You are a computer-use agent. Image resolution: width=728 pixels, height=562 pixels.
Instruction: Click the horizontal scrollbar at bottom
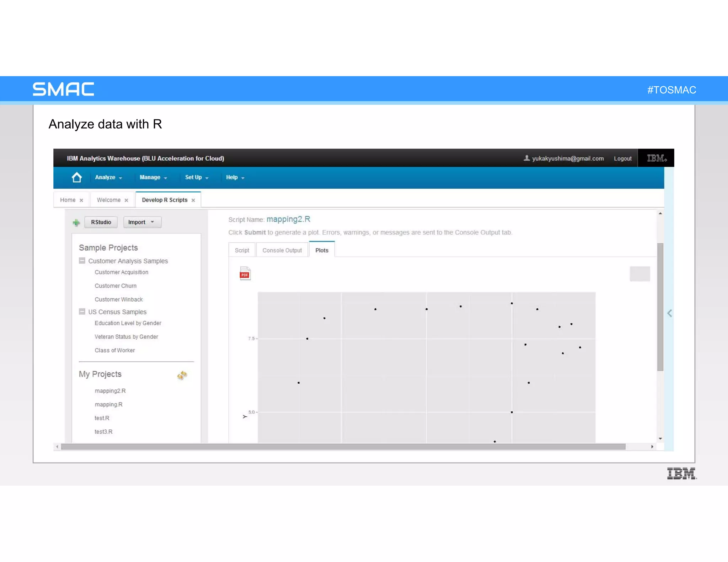tap(343, 447)
